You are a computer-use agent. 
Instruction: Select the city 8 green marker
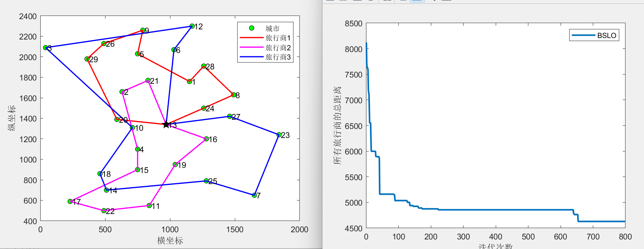[233, 95]
